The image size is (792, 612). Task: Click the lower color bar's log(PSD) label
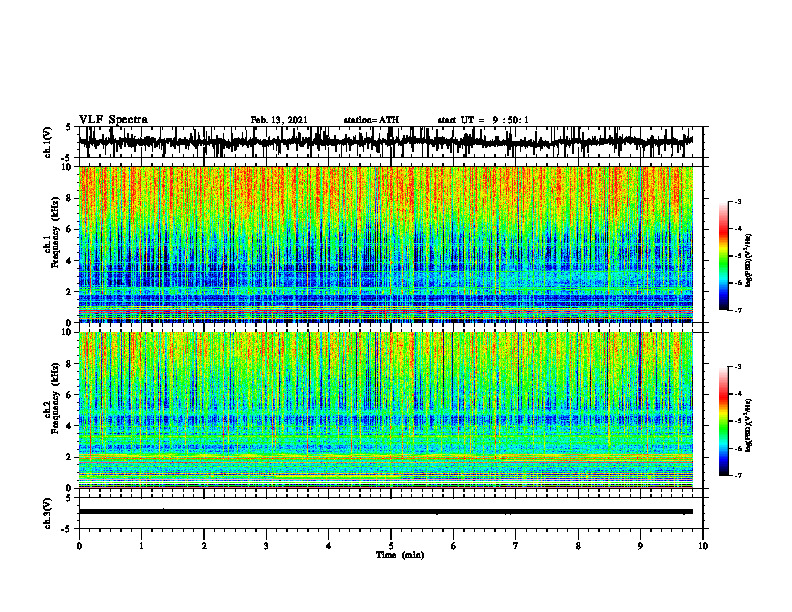749,425
